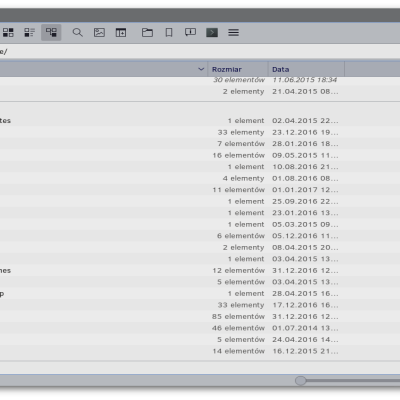Select date '28.01.2016 18...'
The height and width of the screenshot is (400, 400).
(x=305, y=144)
